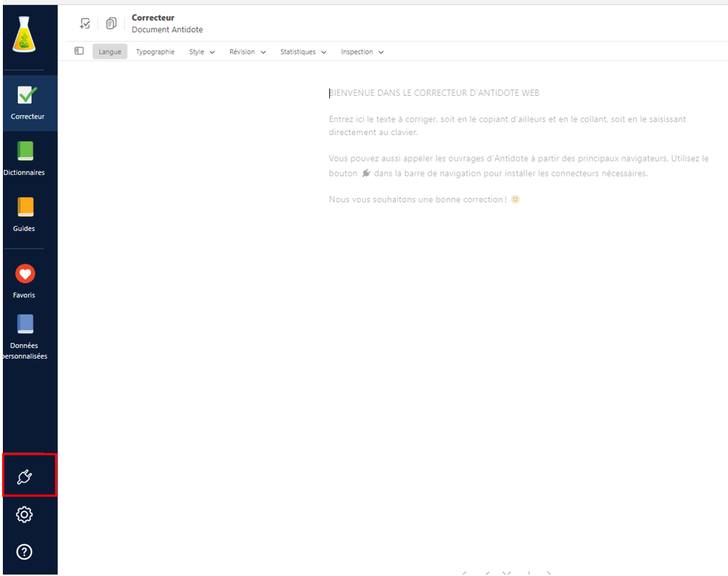
Task: Click into the text editor welcome heading
Action: point(434,93)
